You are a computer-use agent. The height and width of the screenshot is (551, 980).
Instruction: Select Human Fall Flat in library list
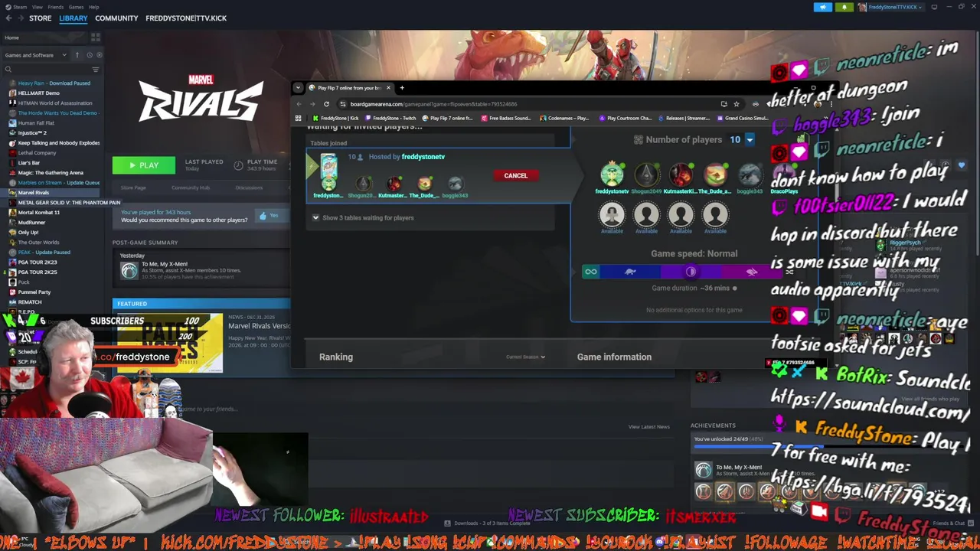pyautogui.click(x=36, y=123)
